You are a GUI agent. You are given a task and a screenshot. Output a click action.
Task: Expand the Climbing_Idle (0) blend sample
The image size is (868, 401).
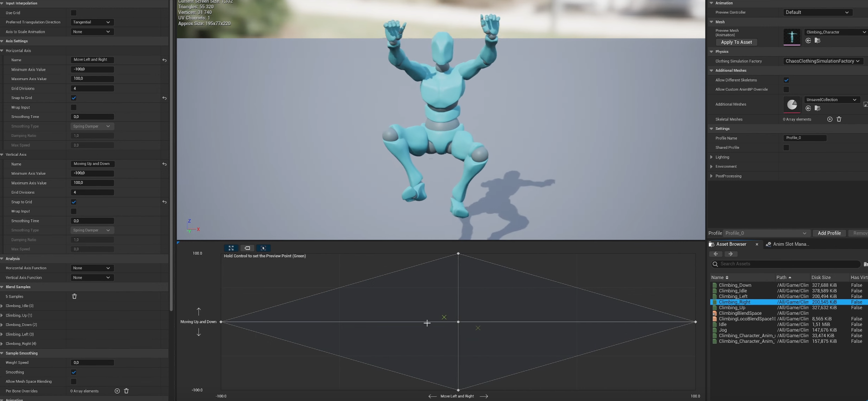click(x=2, y=306)
